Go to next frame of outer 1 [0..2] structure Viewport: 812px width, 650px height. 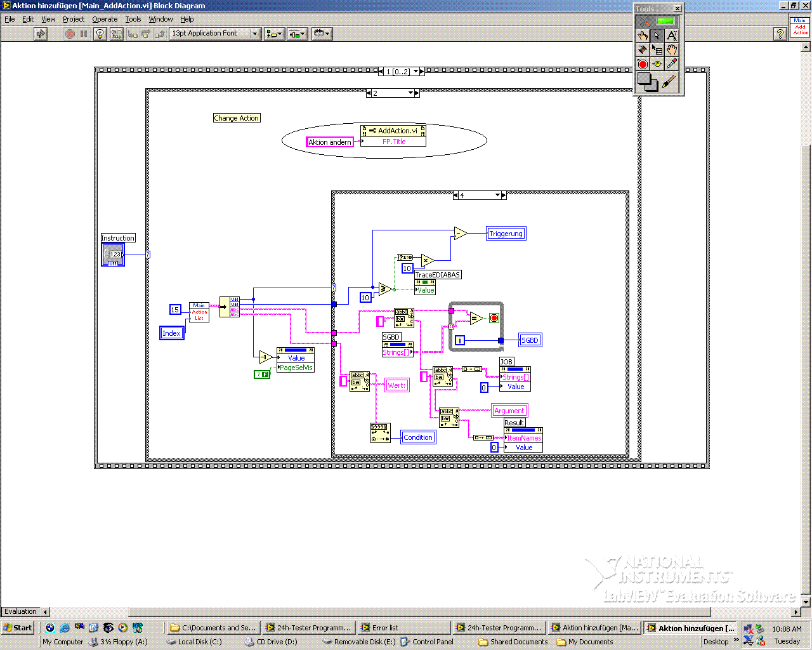click(422, 72)
